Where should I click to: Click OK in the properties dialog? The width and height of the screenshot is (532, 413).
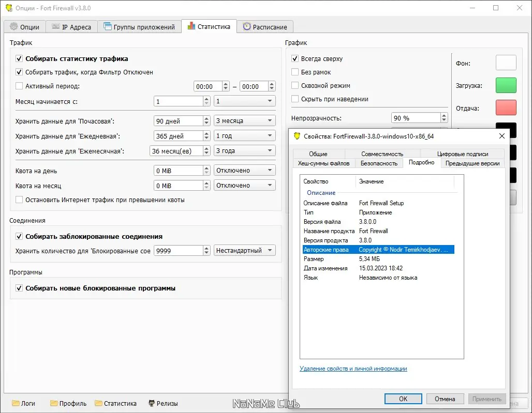click(x=403, y=399)
